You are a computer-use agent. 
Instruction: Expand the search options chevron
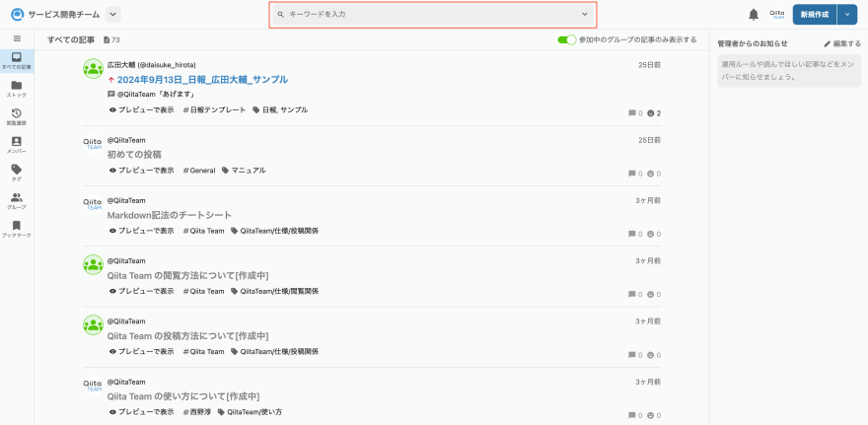pos(585,15)
